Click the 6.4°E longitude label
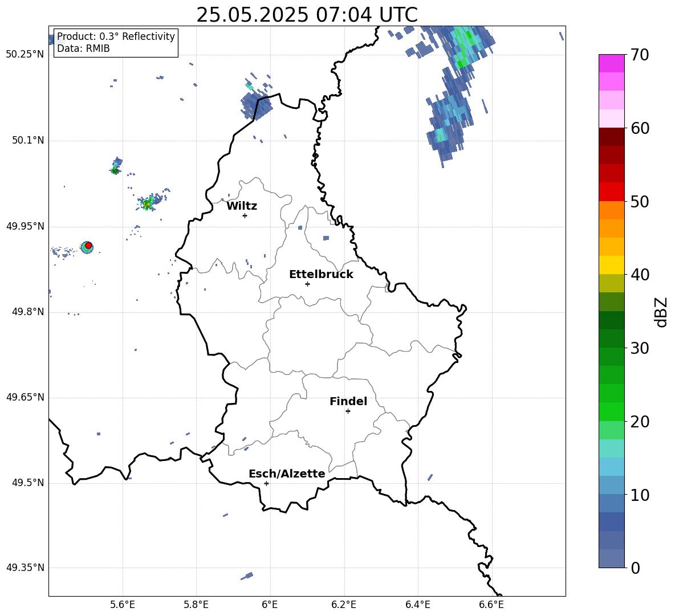Image resolution: width=675 pixels, height=616 pixels. coord(417,605)
